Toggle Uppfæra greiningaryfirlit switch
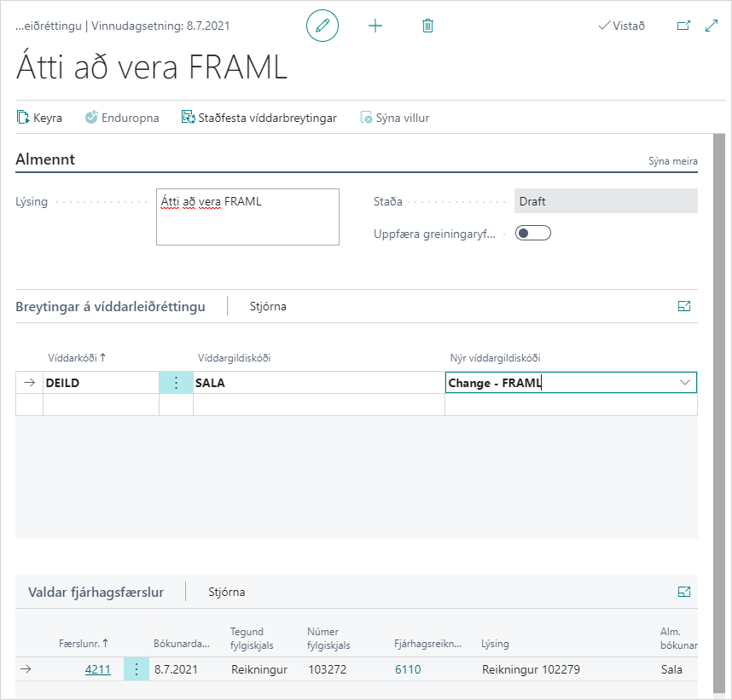This screenshot has width=732, height=700. (534, 233)
